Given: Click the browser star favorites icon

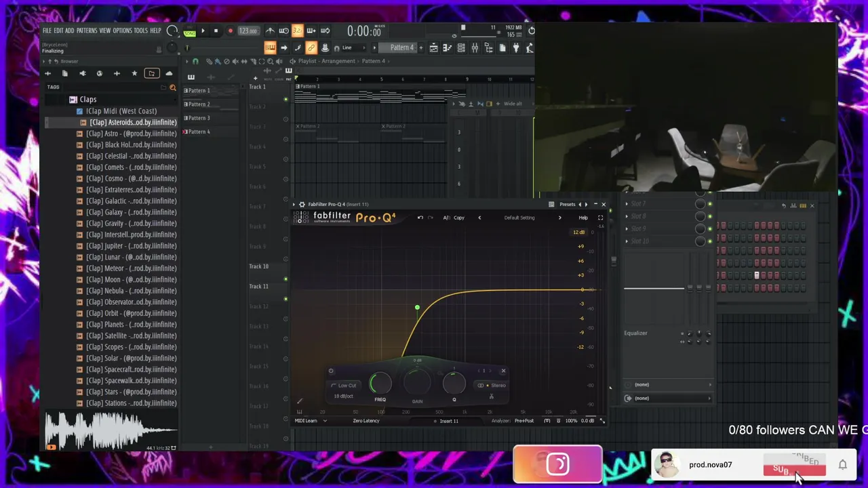Looking at the screenshot, I should coord(134,73).
